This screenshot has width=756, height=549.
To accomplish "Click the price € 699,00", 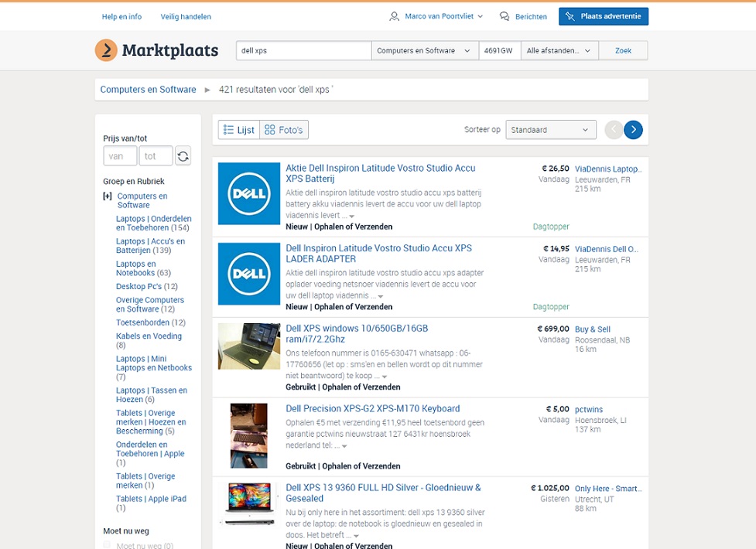I will tap(553, 329).
